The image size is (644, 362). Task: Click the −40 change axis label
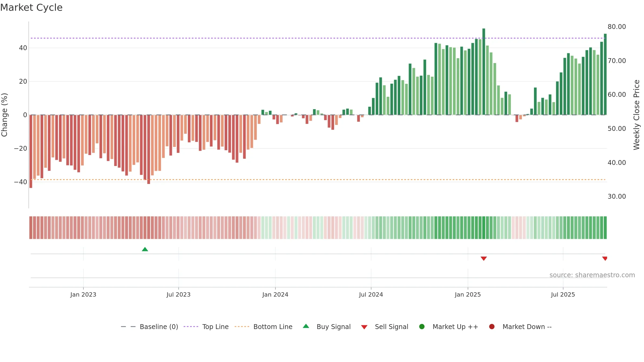point(20,182)
